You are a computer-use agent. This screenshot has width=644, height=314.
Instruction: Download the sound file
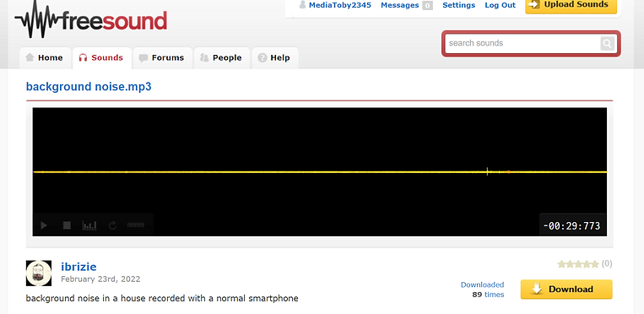(x=566, y=290)
